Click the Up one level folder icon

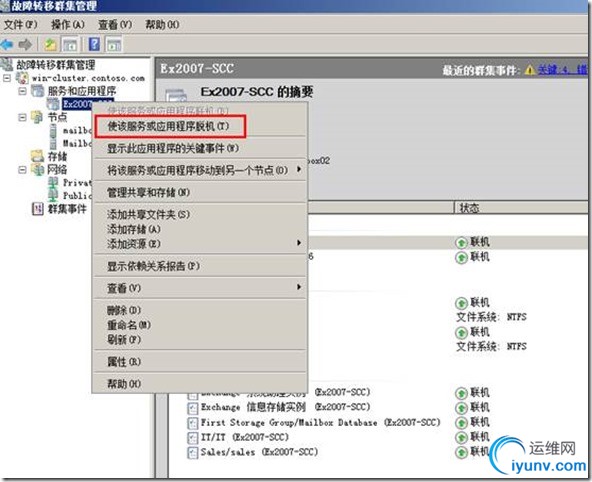(x=51, y=45)
